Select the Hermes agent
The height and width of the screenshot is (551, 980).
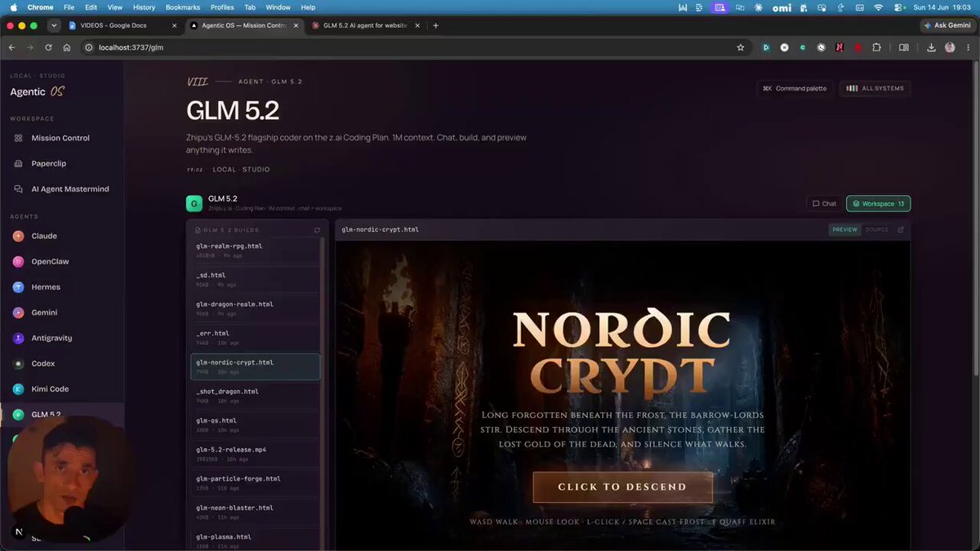pyautogui.click(x=62, y=287)
